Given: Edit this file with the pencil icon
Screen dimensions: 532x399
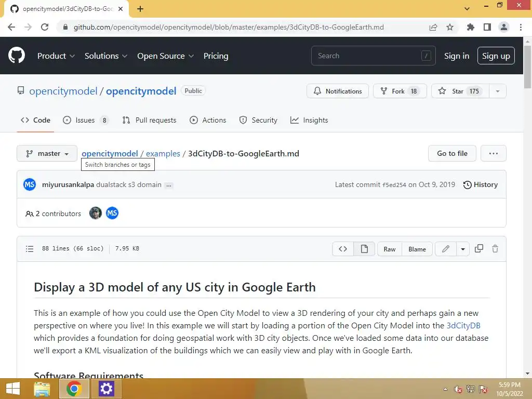Looking at the screenshot, I should 445,249.
